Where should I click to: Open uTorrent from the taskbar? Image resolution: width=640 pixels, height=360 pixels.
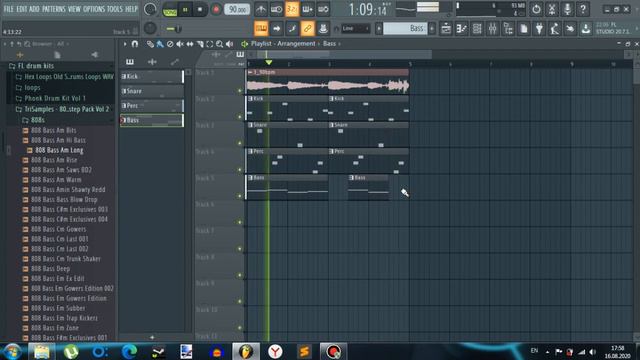pos(71,351)
